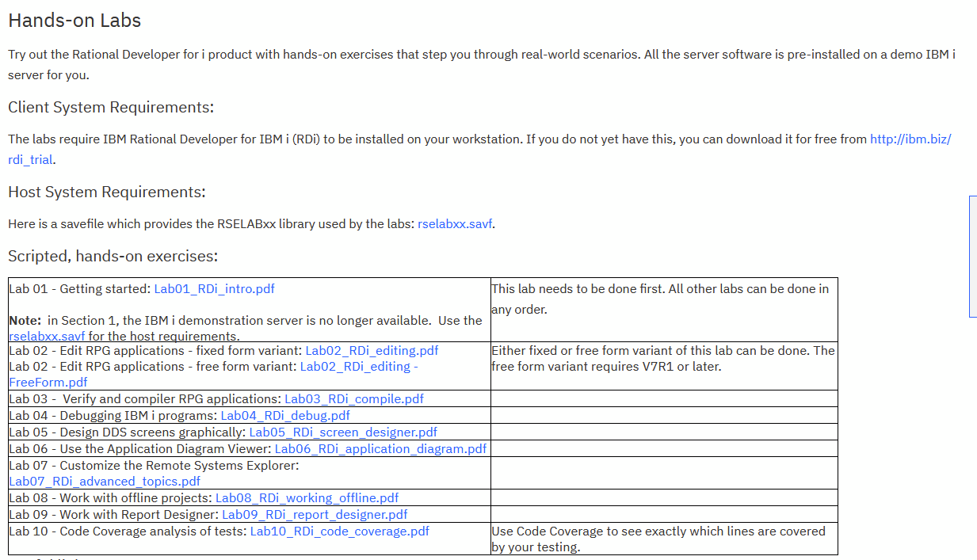Click 'Lab 04 - Debugging IBM i programs:' text
This screenshot has height=560, width=977.
(113, 416)
